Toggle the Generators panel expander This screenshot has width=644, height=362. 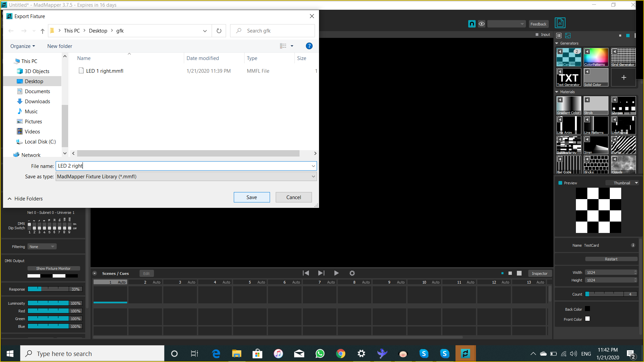pos(558,43)
